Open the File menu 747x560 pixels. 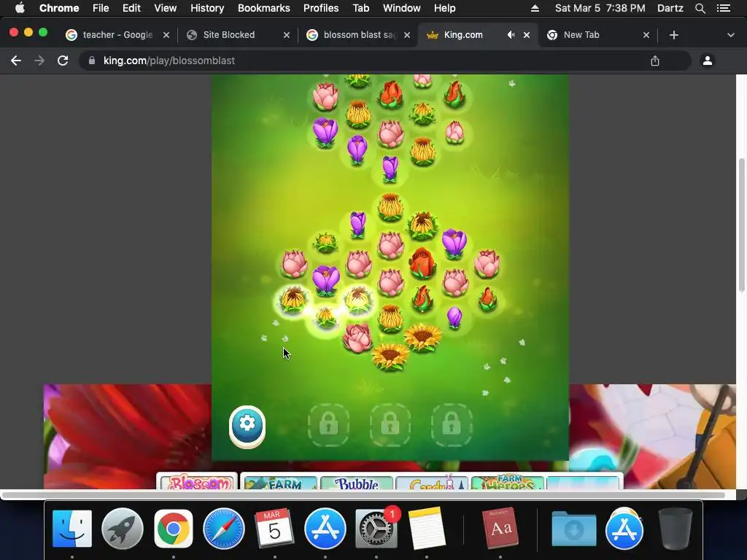(101, 8)
